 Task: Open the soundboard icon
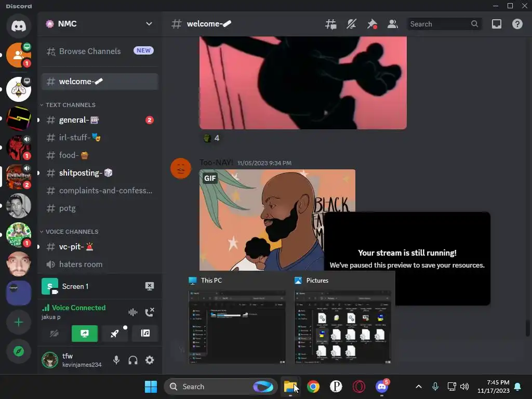click(145, 333)
